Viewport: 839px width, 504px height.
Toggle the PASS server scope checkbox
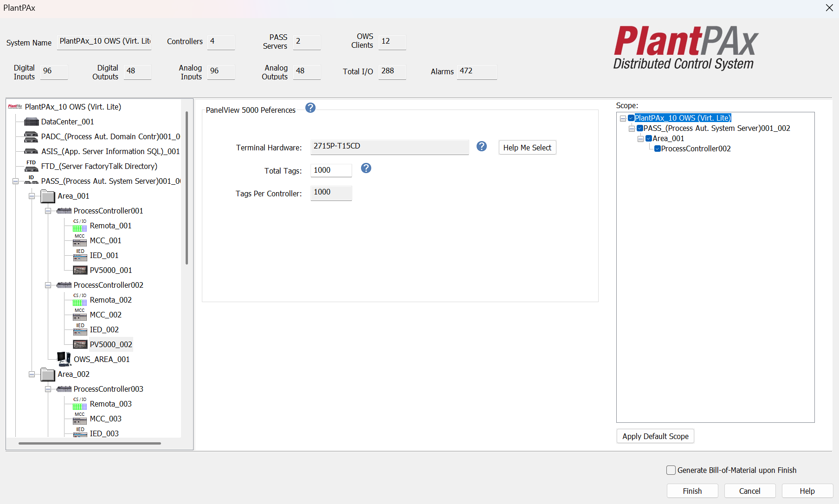640,128
